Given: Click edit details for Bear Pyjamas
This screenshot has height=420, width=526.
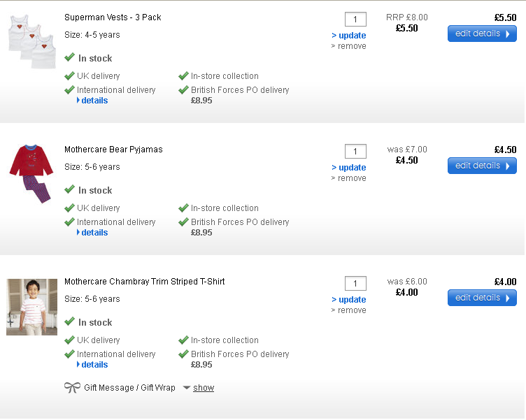Looking at the screenshot, I should click(482, 166).
